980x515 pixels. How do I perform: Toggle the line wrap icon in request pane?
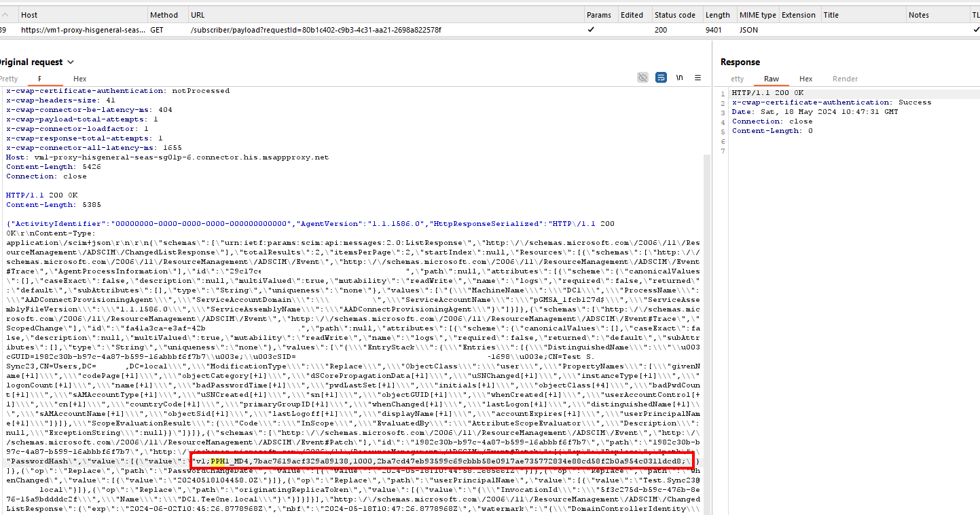661,78
